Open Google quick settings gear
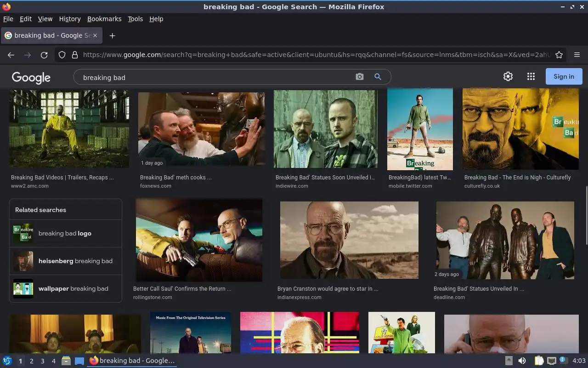The width and height of the screenshot is (588, 368). point(508,76)
